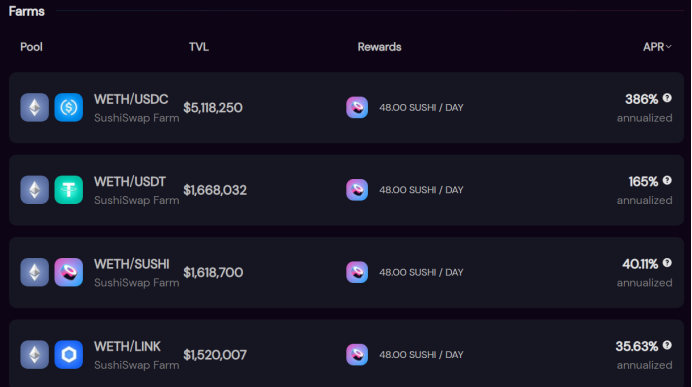Viewport: 692px width, 387px height.
Task: Click the Rewards column header
Action: 380,47
